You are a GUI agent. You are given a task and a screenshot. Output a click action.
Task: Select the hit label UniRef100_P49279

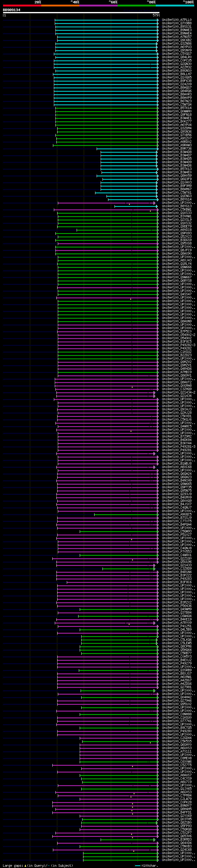(x=177, y=664)
